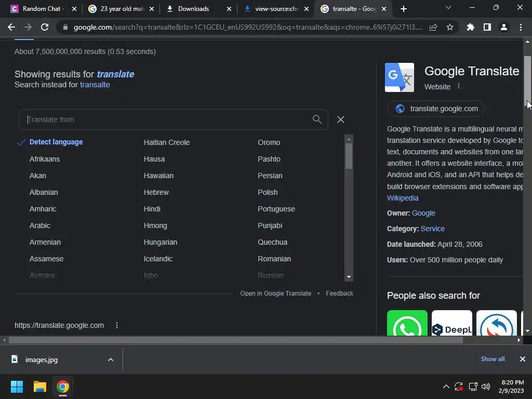Bookmark this page with the star icon

(450, 27)
